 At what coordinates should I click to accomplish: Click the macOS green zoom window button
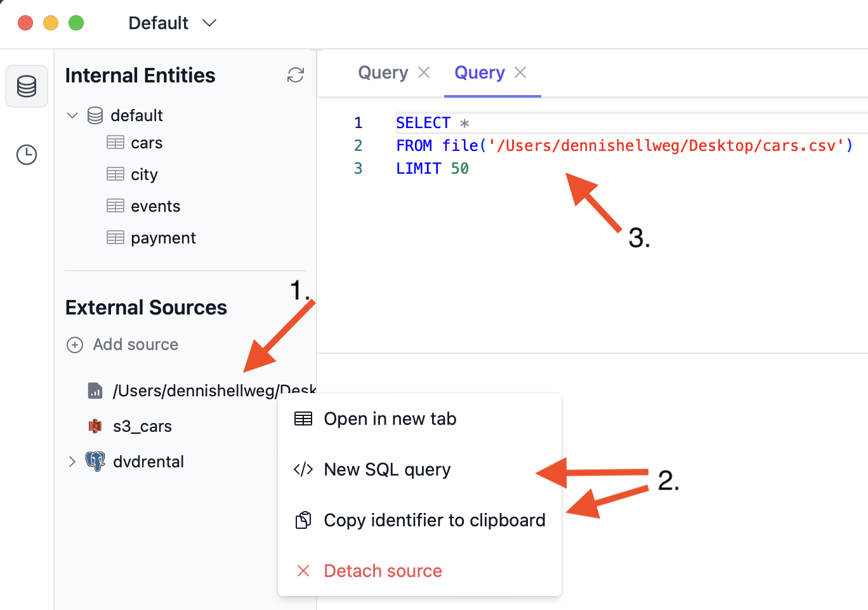pos(76,23)
